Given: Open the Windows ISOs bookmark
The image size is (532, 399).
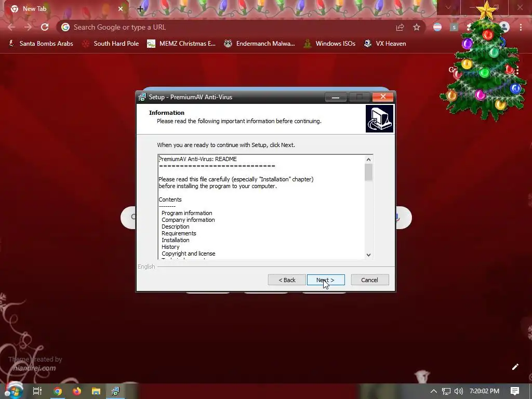Looking at the screenshot, I should click(x=329, y=44).
